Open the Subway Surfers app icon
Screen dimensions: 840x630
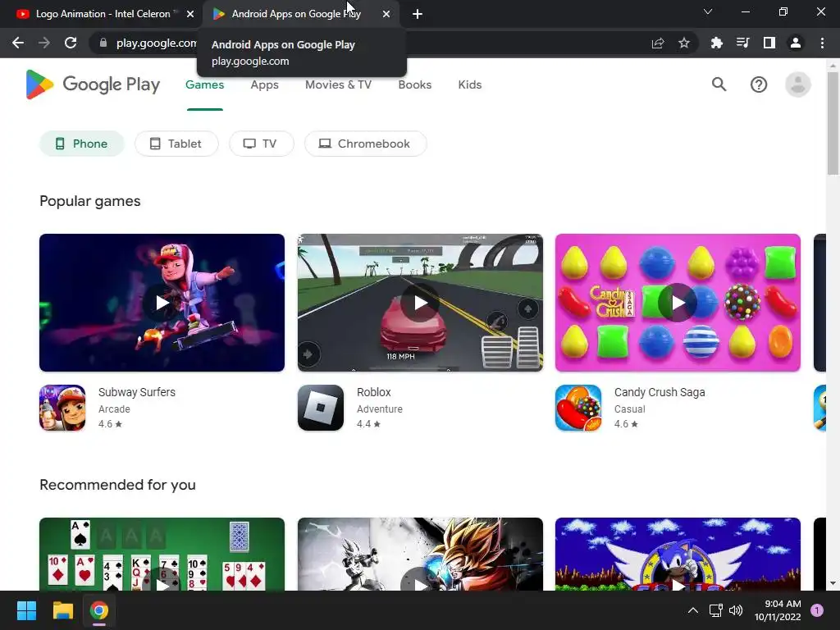pos(62,408)
